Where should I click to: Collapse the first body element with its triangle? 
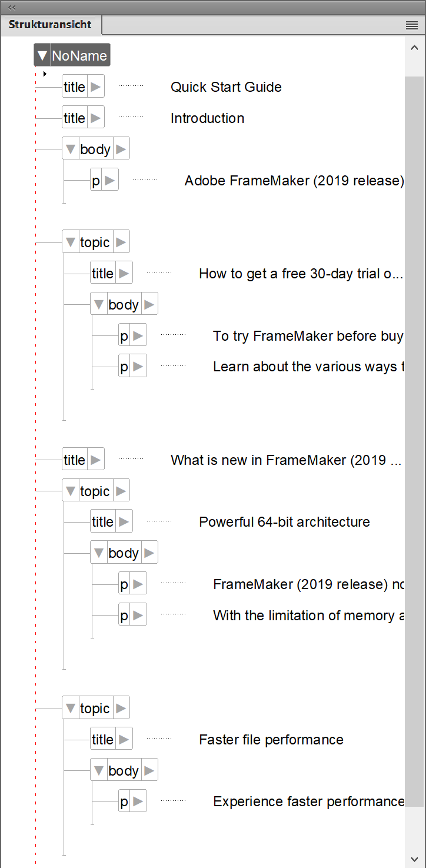[x=70, y=148]
